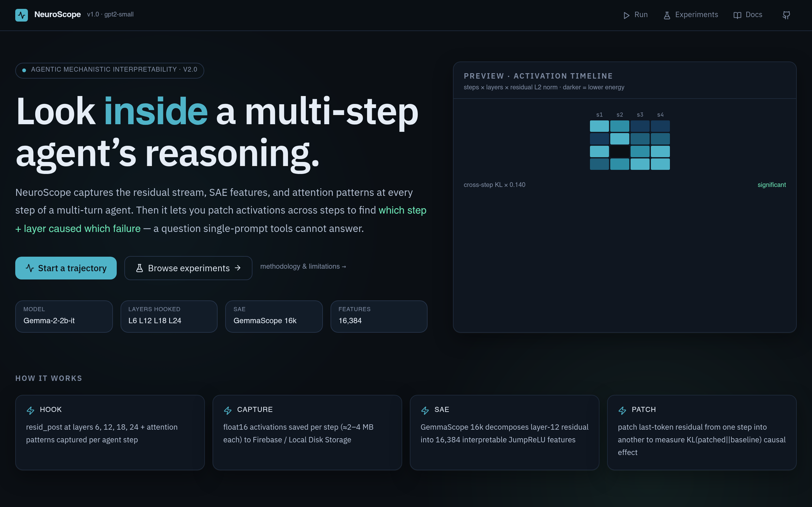
Task: Click the Model Gemma-2-2b-it stat card
Action: click(64, 316)
